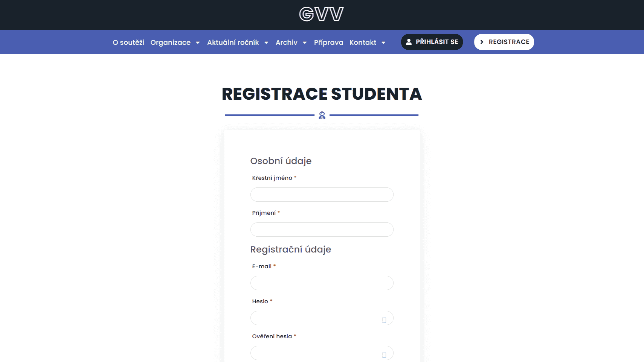
Task: Click into the Příjmení text field
Action: 322,230
